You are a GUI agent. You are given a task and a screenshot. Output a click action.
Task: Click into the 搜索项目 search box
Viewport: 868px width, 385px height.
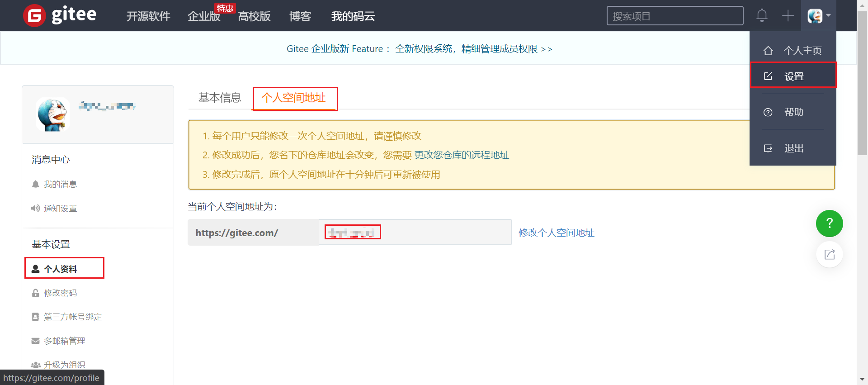click(x=675, y=16)
